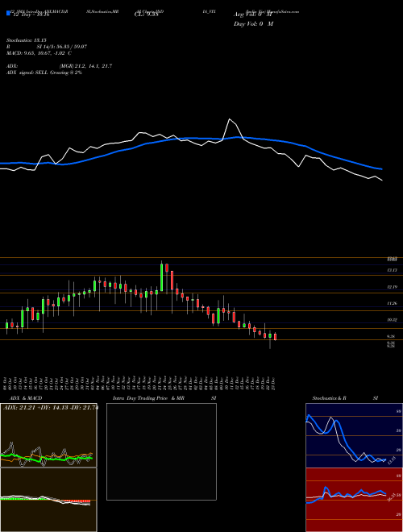
Task: Select the '12 Day = 10.16' SMA label
Action: coord(31,15)
